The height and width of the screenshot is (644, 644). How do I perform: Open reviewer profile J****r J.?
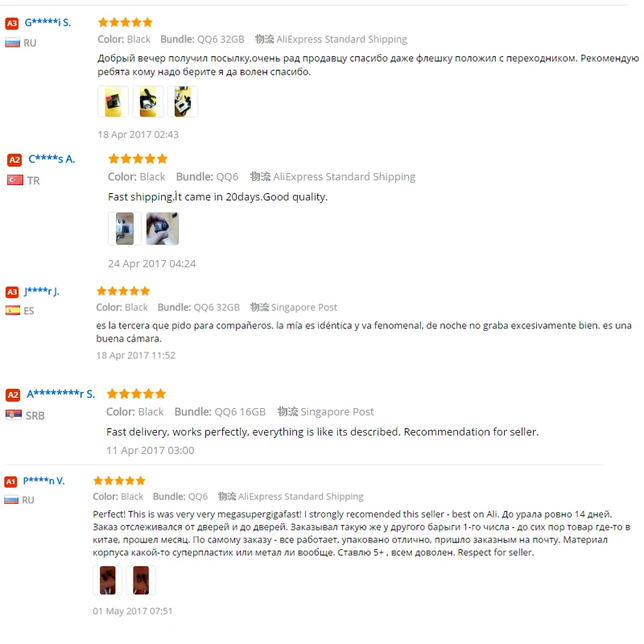tap(42, 291)
